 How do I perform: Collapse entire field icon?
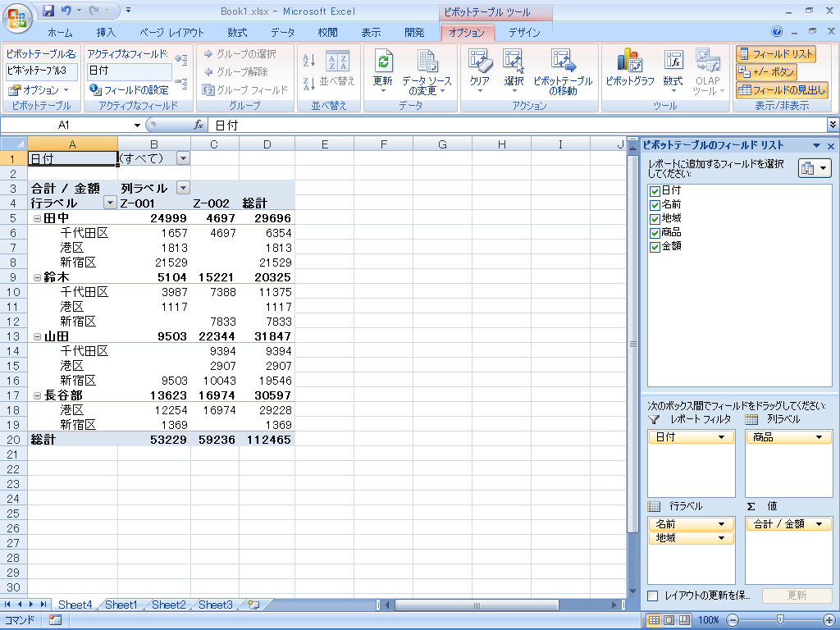pos(181,83)
